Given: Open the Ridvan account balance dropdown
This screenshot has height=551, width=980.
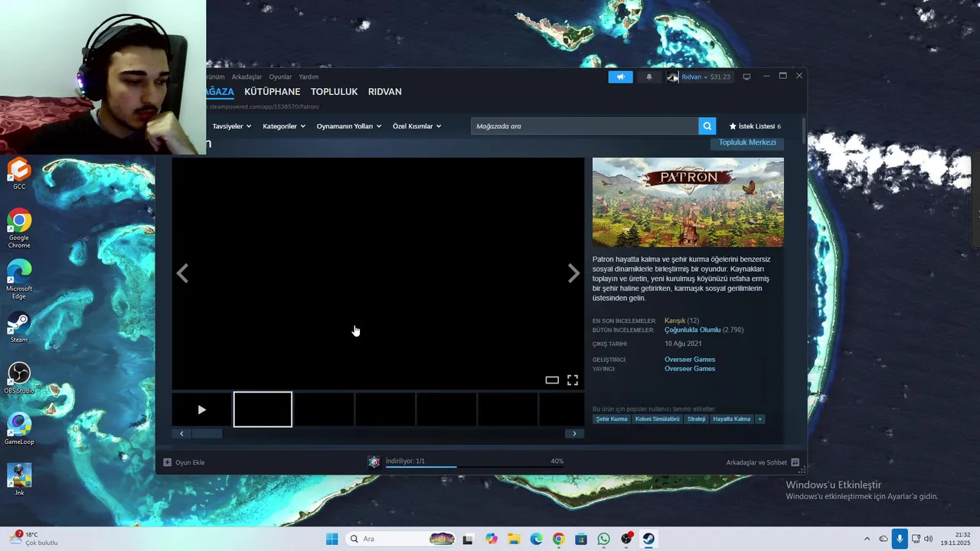Looking at the screenshot, I should click(x=706, y=77).
